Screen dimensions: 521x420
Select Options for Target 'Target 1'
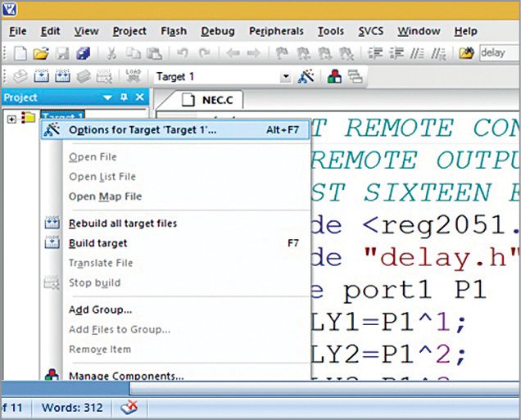[143, 129]
